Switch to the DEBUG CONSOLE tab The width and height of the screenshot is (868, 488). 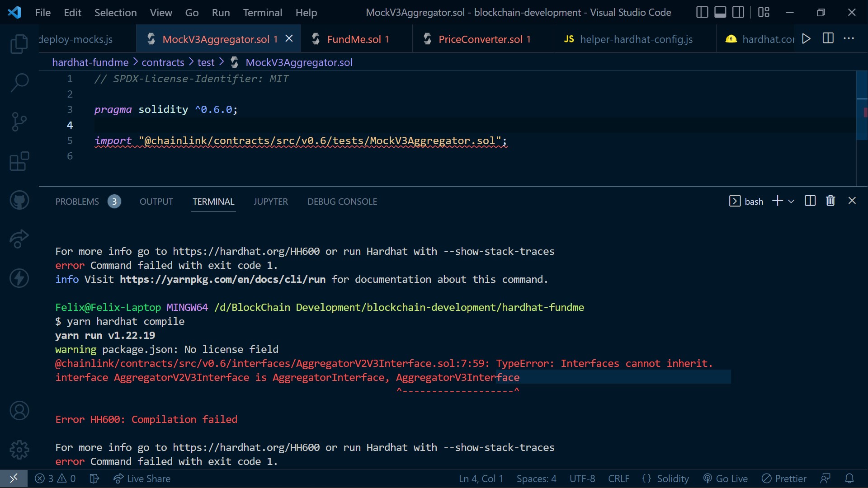click(342, 202)
